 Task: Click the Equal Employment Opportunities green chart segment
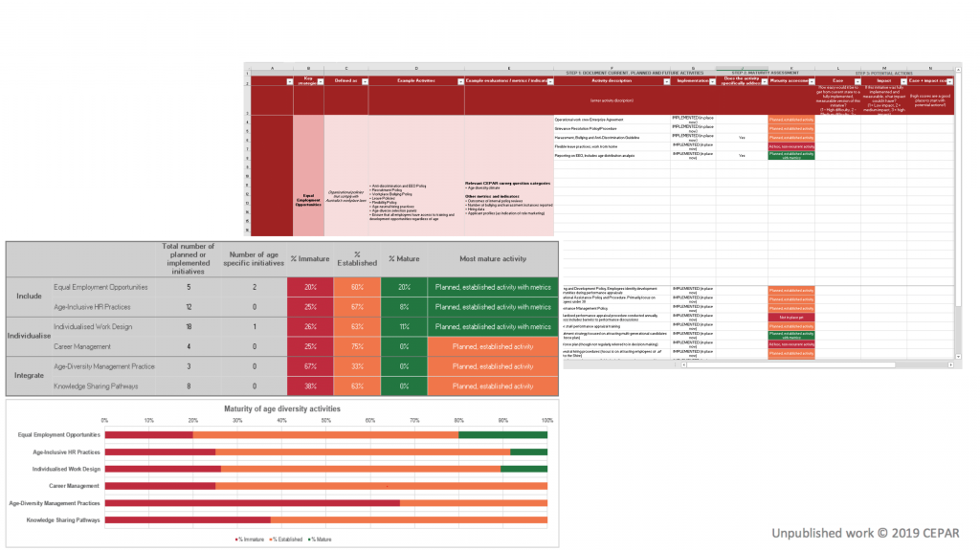pyautogui.click(x=502, y=435)
